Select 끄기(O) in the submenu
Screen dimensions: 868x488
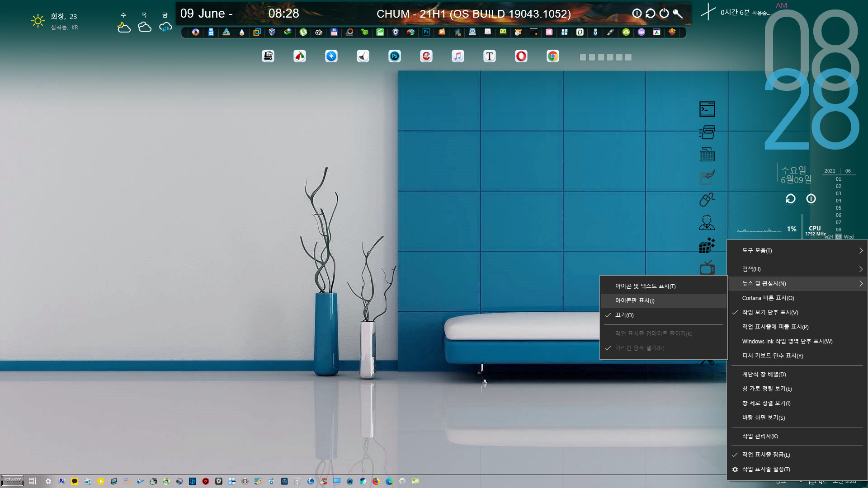(663, 315)
